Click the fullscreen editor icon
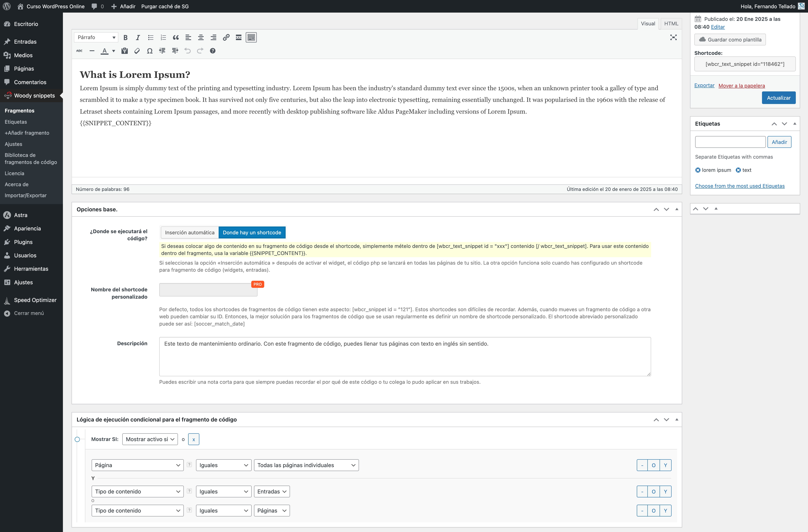808x532 pixels. (x=673, y=37)
